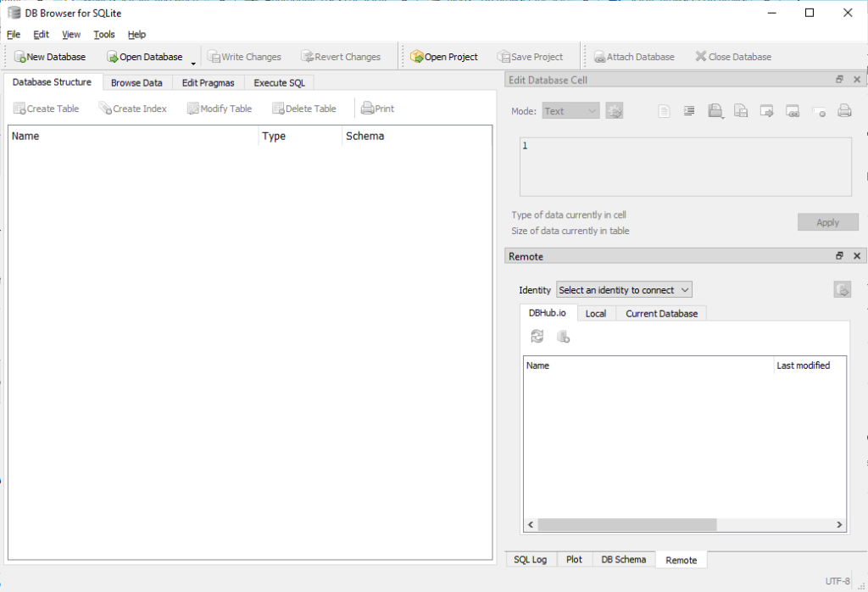Click the push database icon beside Identity

[842, 289]
